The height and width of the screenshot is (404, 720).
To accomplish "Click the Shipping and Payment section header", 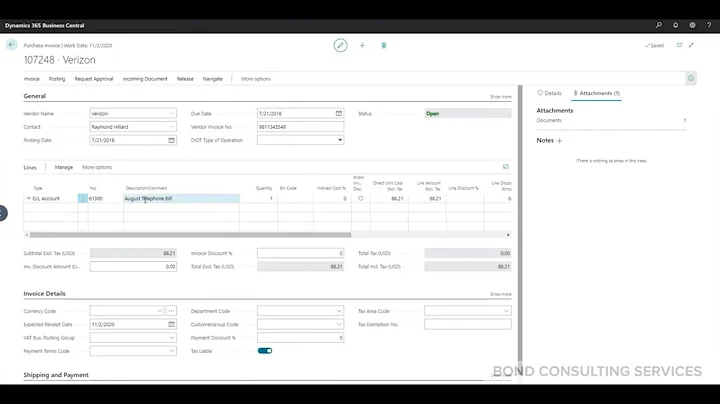I will point(56,375).
